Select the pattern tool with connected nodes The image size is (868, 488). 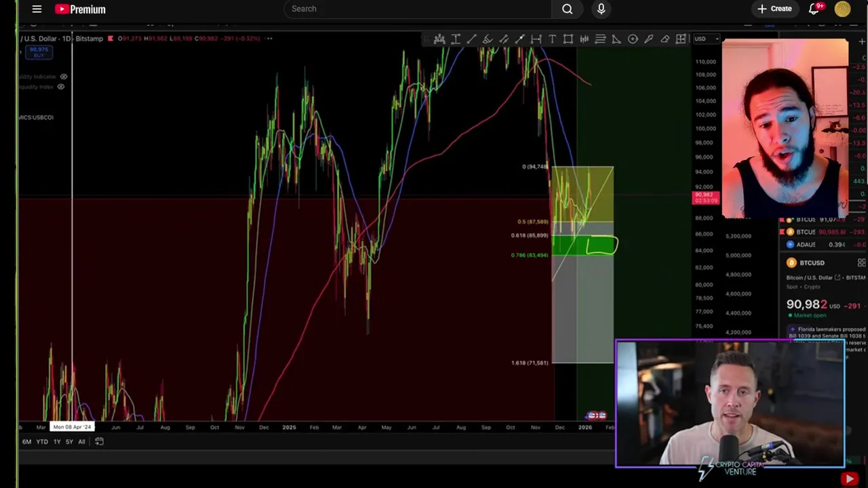439,39
